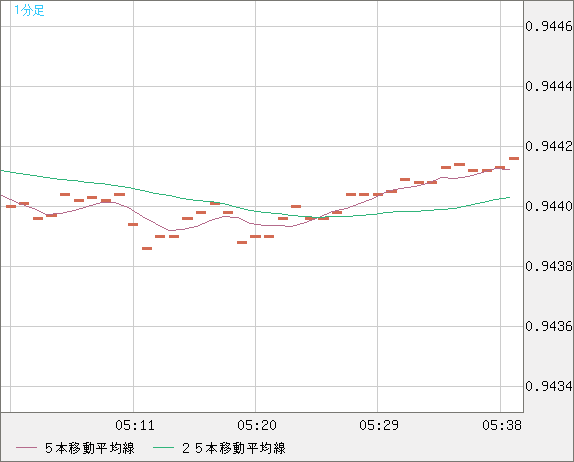Click the 0.9442 price axis label
The width and height of the screenshot is (574, 462).
click(549, 146)
